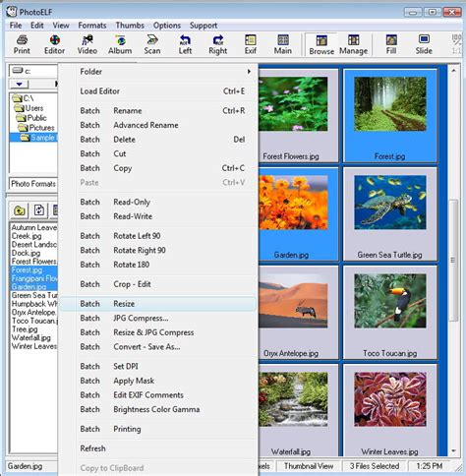The width and height of the screenshot is (466, 476).
Task: Click the Print toolbar icon
Action: tap(22, 44)
